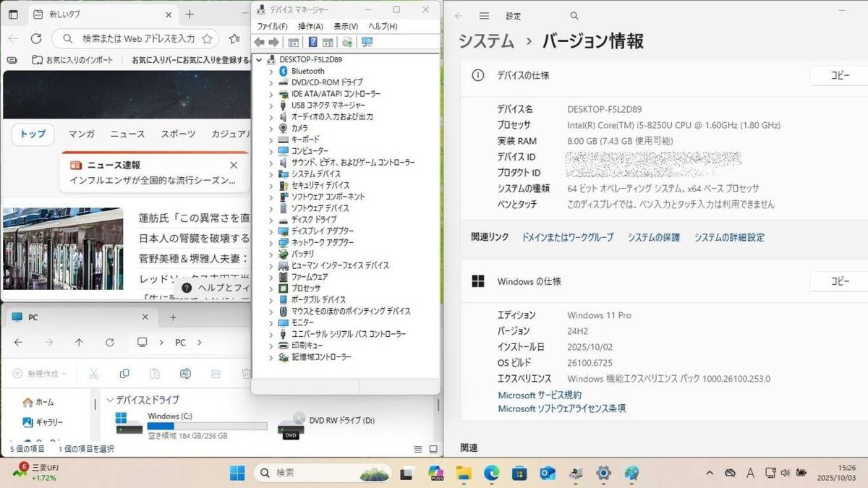
Task: Expand the ディスプレイ アダプター node
Action: [x=271, y=231]
